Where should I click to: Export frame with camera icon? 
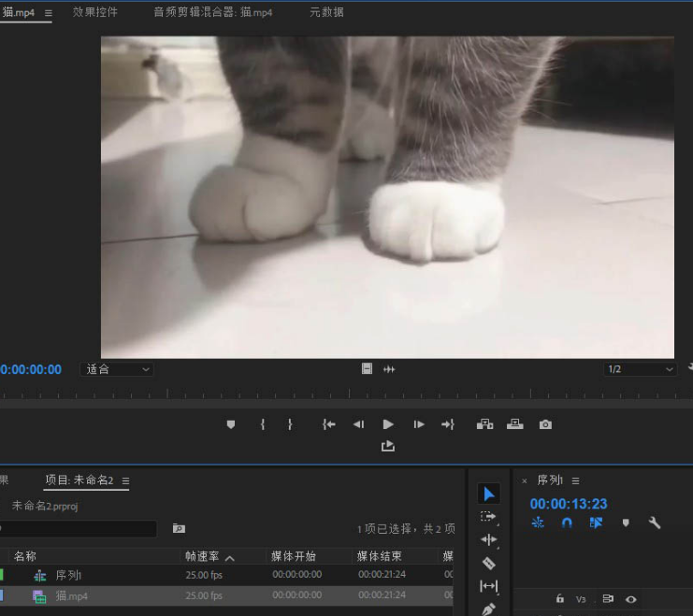[545, 424]
